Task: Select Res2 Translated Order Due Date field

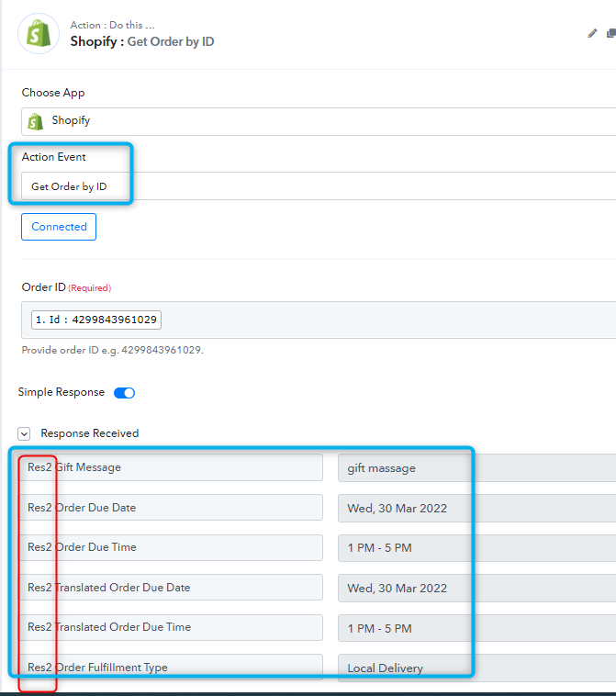Action: click(171, 588)
